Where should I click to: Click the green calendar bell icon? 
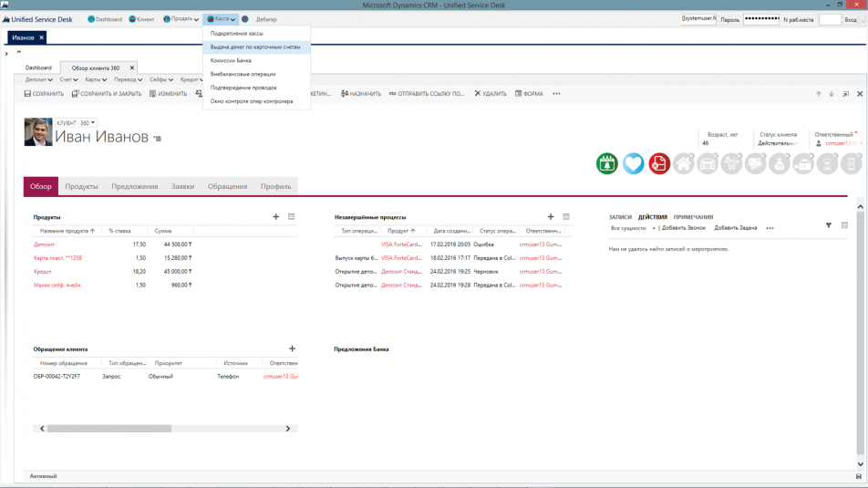607,163
